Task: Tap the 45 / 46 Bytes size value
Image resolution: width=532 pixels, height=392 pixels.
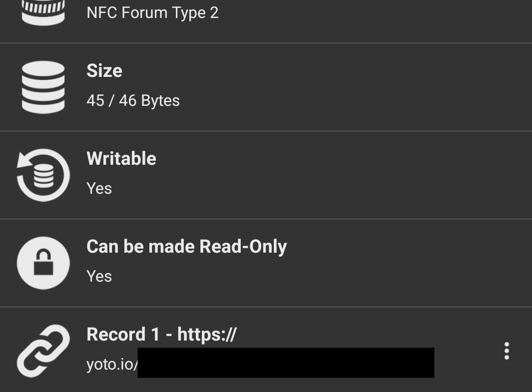Action: click(133, 100)
